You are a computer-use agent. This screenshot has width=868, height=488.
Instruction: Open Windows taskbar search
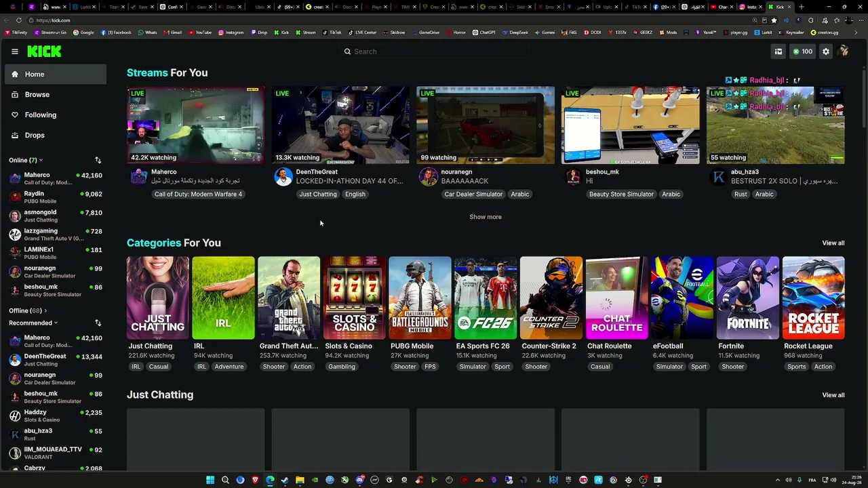coord(225,480)
